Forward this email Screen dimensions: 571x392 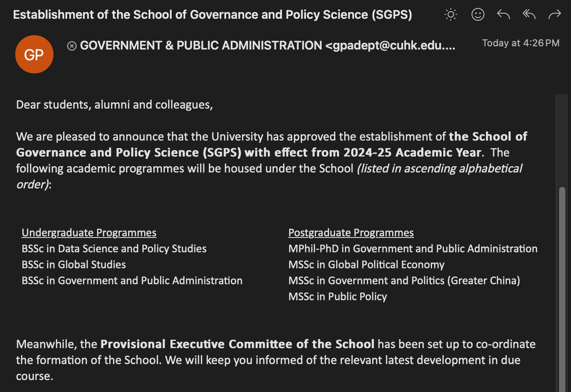pyautogui.click(x=555, y=15)
